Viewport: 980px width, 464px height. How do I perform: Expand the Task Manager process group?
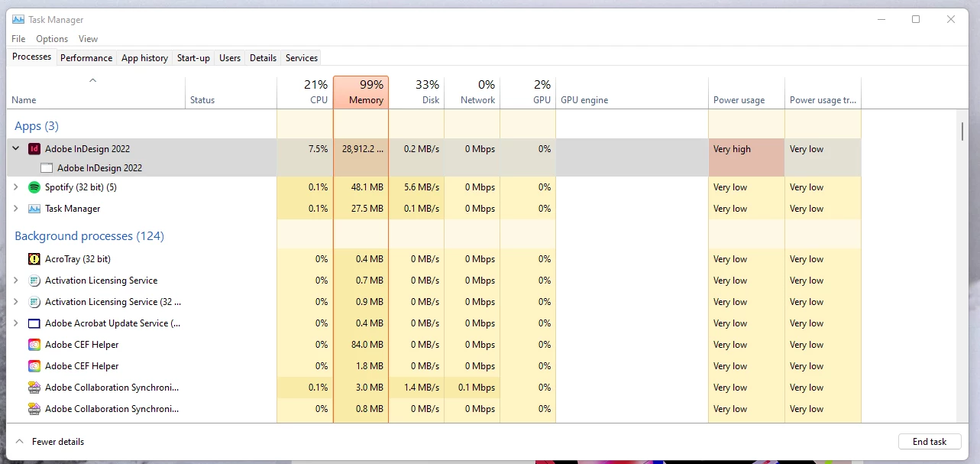tap(15, 209)
